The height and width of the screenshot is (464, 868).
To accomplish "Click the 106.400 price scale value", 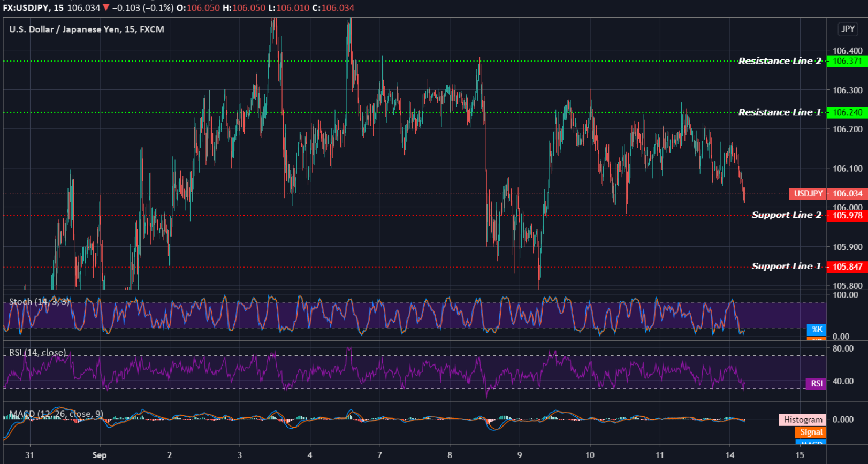I will click(848, 51).
